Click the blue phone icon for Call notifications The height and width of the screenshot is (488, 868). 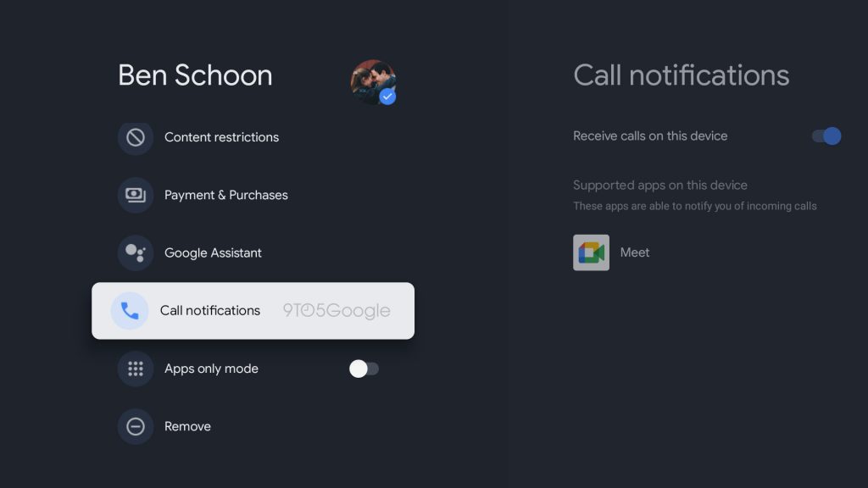point(130,311)
